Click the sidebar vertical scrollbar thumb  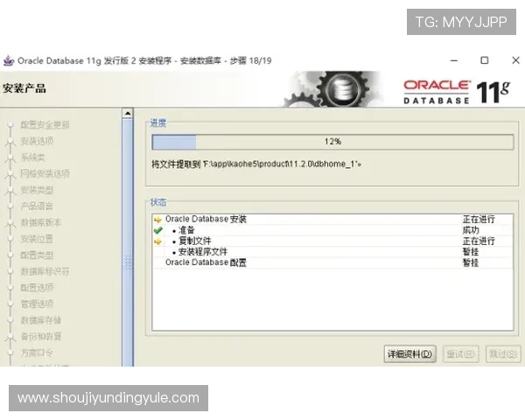(x=128, y=262)
